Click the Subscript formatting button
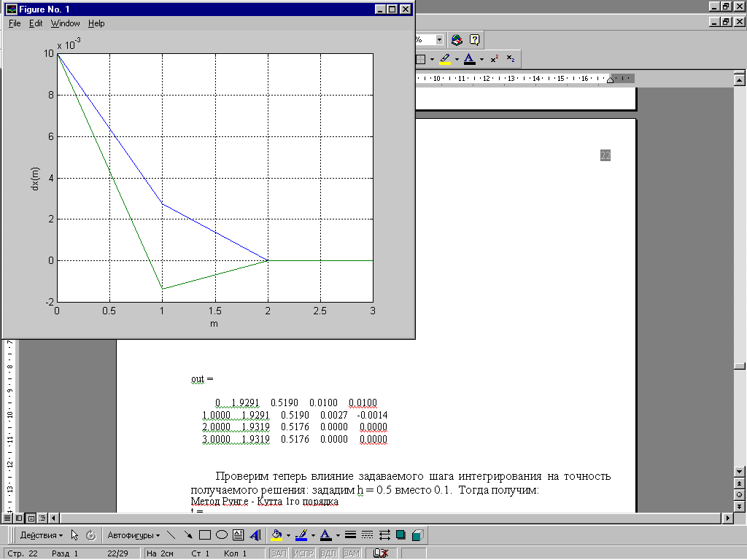The height and width of the screenshot is (560, 747). 511,59
